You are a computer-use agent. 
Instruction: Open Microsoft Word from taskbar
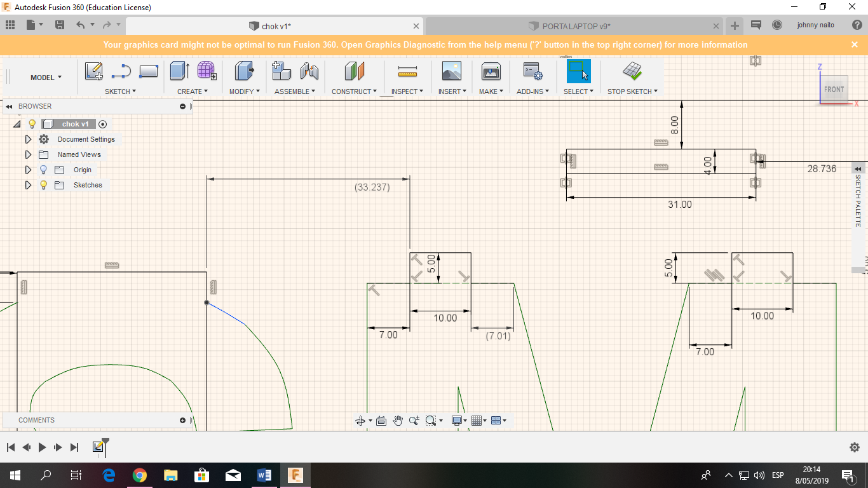pos(264,475)
